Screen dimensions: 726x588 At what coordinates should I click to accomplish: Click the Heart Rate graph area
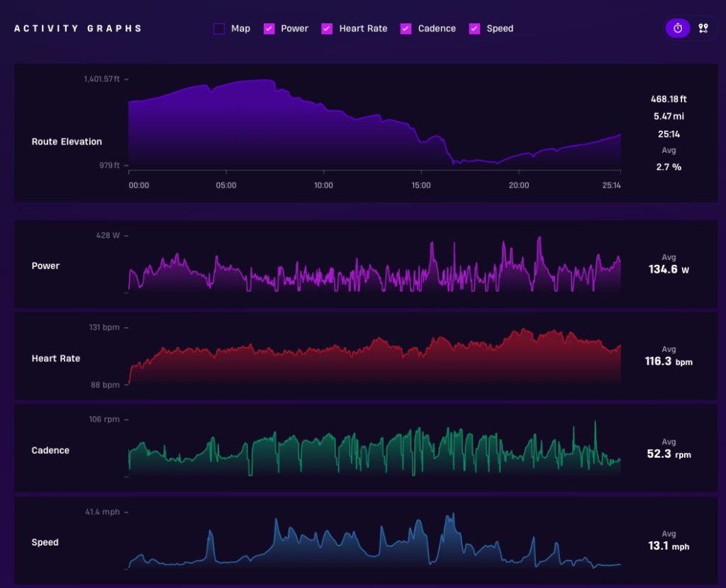coord(374,356)
